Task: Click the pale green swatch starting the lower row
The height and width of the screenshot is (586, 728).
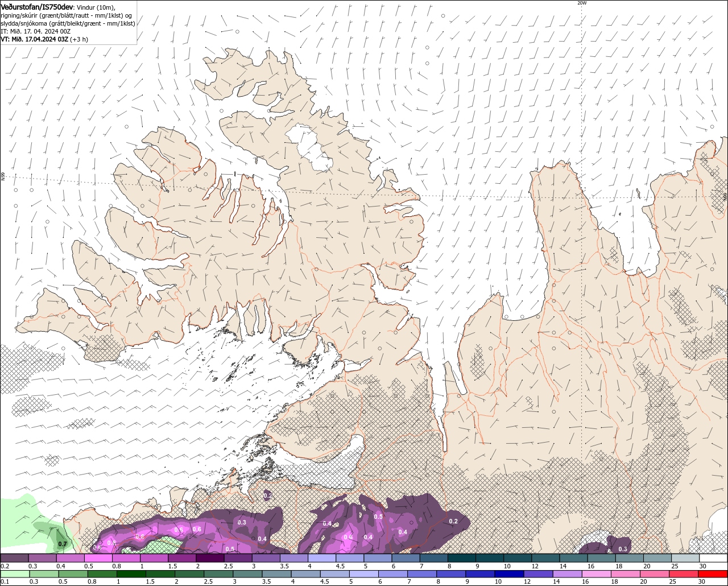Action: click(x=14, y=573)
